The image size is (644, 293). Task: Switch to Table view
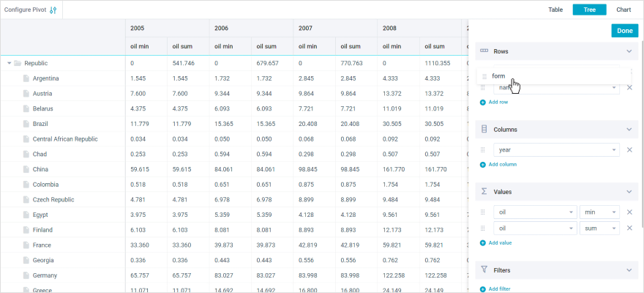pyautogui.click(x=555, y=10)
